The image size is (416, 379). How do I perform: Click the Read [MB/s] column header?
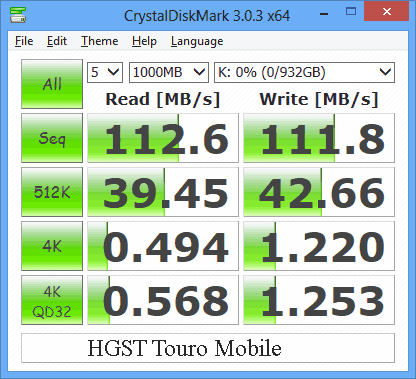point(163,99)
